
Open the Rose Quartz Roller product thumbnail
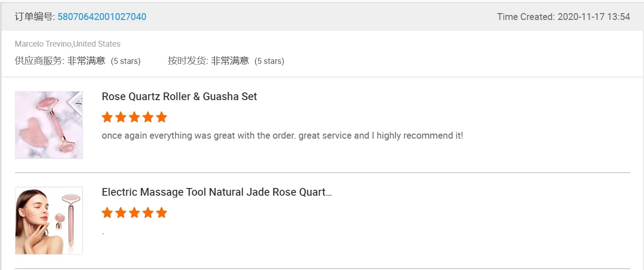pos(49,125)
